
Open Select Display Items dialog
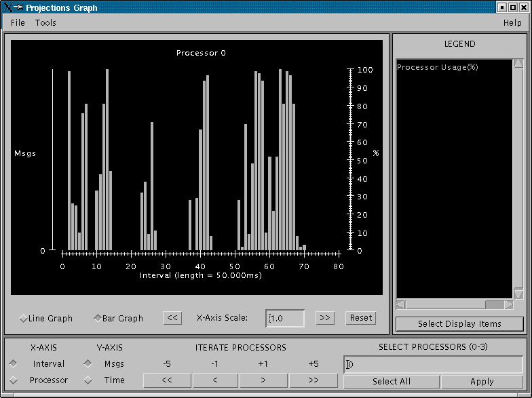click(459, 323)
